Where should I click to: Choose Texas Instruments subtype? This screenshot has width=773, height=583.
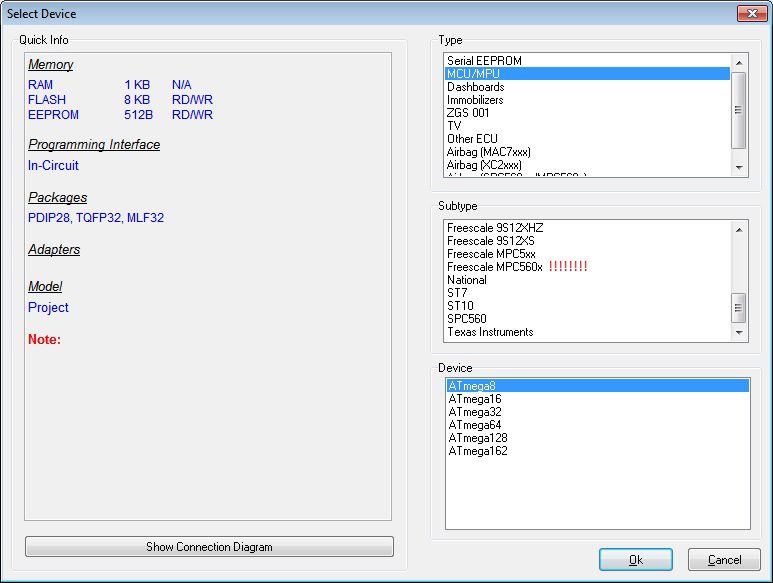[x=490, y=332]
